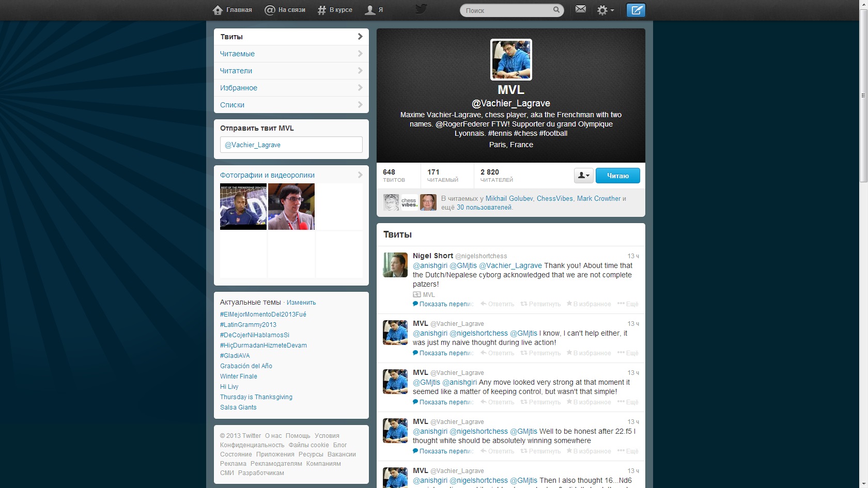This screenshot has width=868, height=488.
Task: Open the В курсе navigation tab
Action: (335, 10)
